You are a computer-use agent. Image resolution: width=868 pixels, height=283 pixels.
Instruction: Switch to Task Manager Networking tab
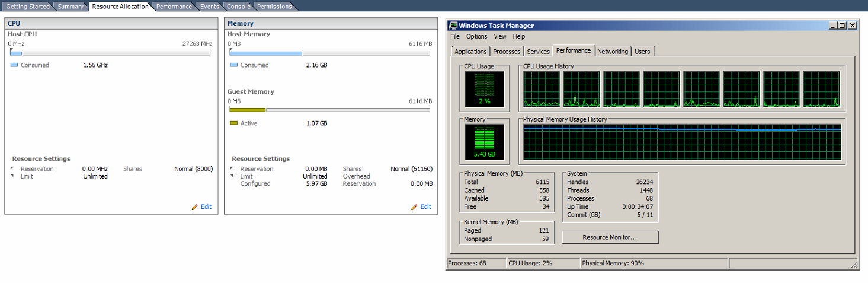(613, 52)
